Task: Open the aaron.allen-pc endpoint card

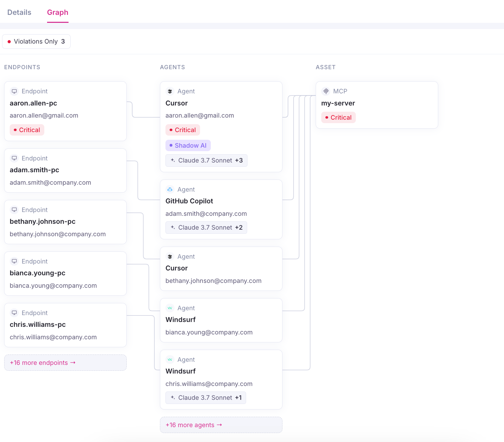Action: (65, 111)
